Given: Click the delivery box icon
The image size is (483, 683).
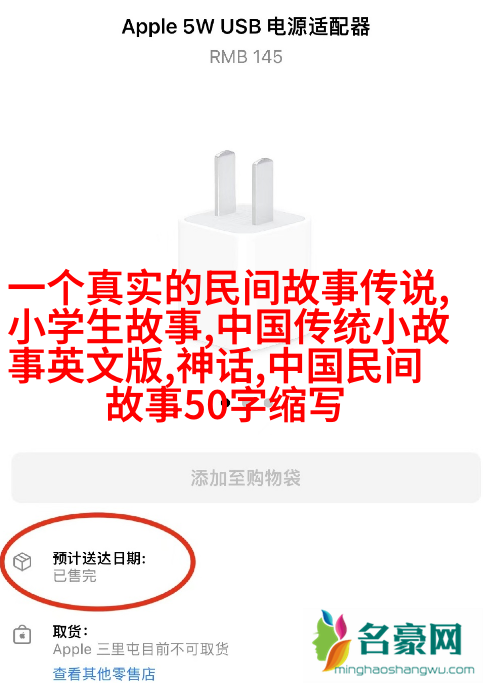Looking at the screenshot, I should (22, 561).
